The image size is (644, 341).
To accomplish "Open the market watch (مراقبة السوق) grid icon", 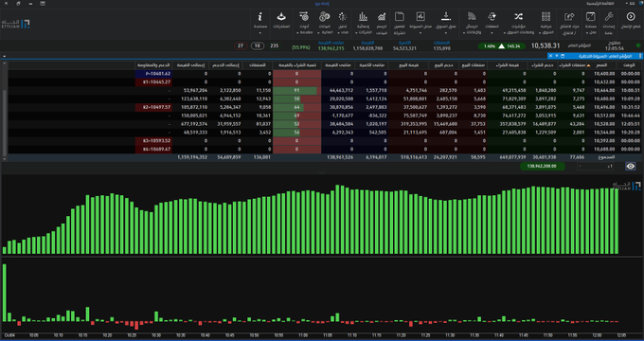I will pos(546,17).
